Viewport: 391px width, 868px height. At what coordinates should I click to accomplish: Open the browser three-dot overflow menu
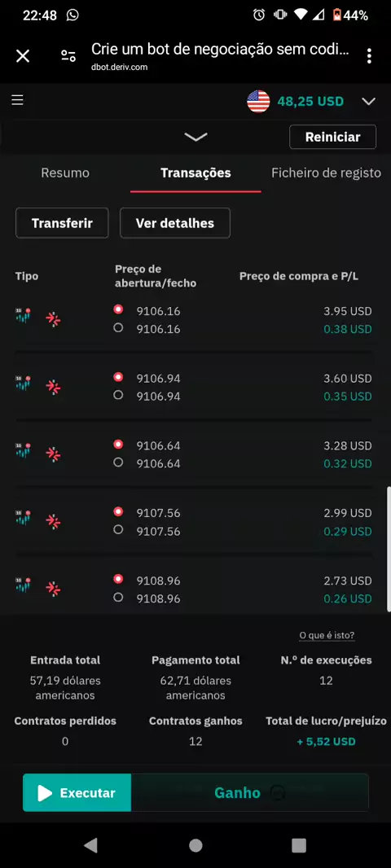369,55
